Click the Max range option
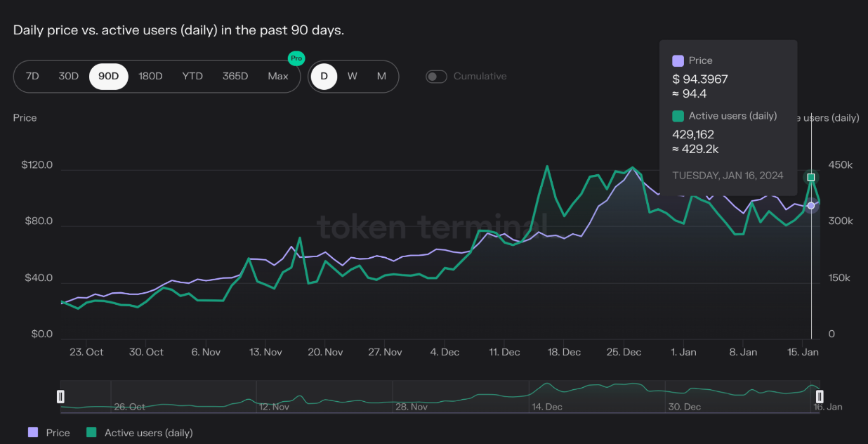The image size is (868, 444). click(x=278, y=77)
